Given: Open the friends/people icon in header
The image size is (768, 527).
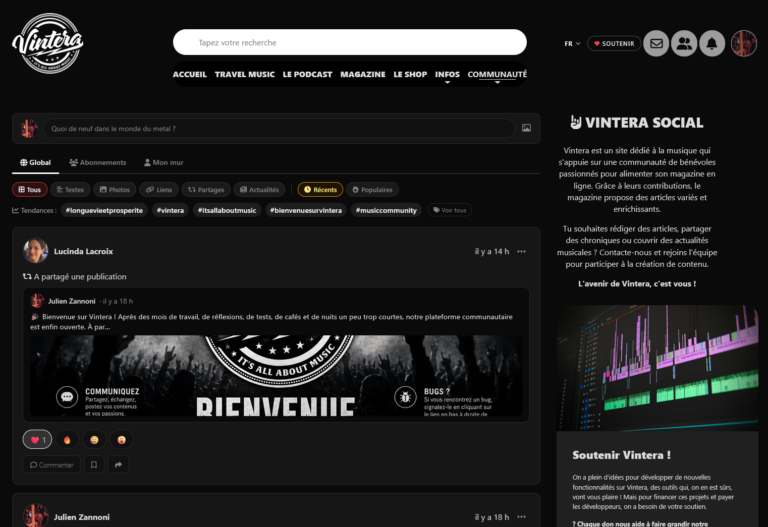Looking at the screenshot, I should point(684,44).
